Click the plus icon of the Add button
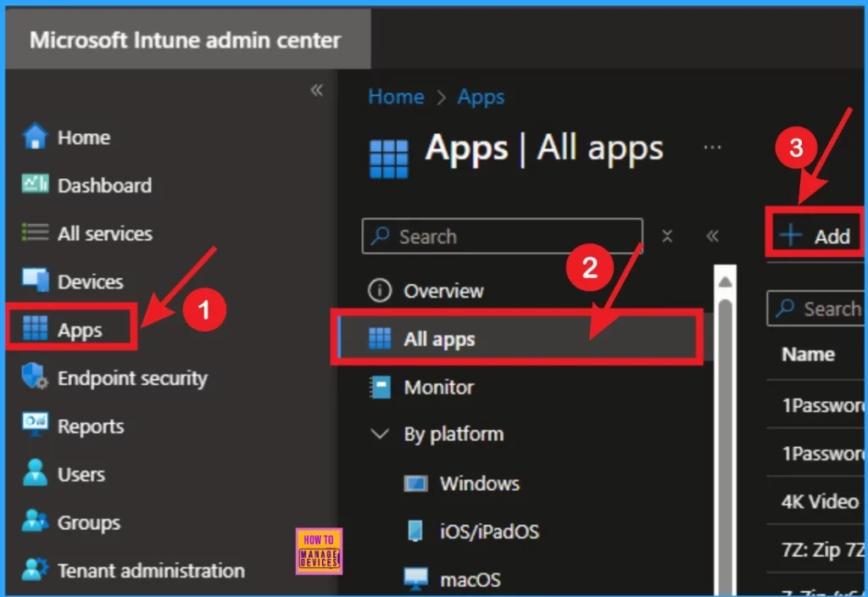 pyautogui.click(x=791, y=236)
